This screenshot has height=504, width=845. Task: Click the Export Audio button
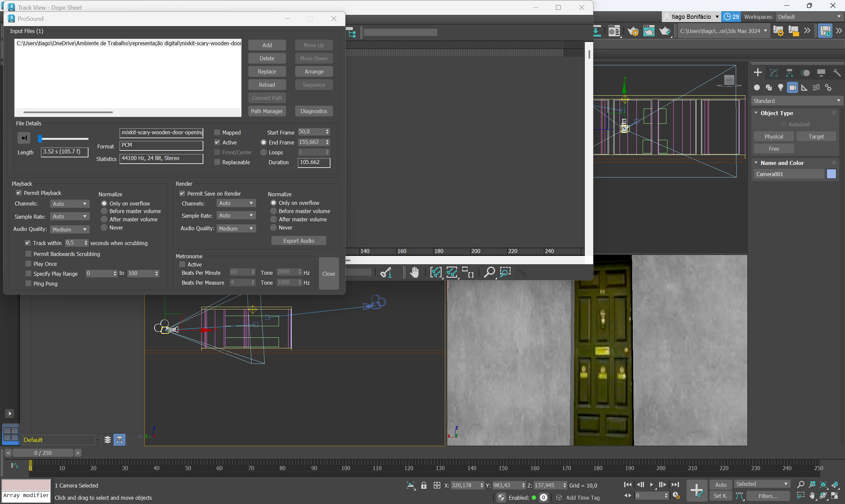tap(298, 241)
